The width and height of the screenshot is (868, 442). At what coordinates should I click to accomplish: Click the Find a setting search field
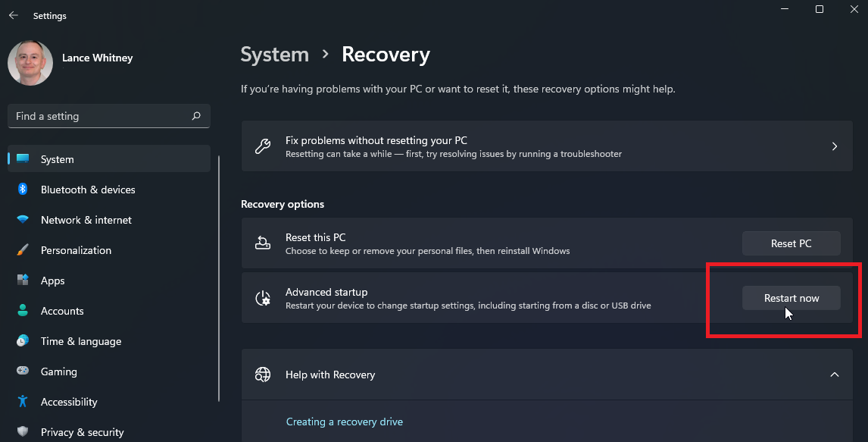pos(108,115)
